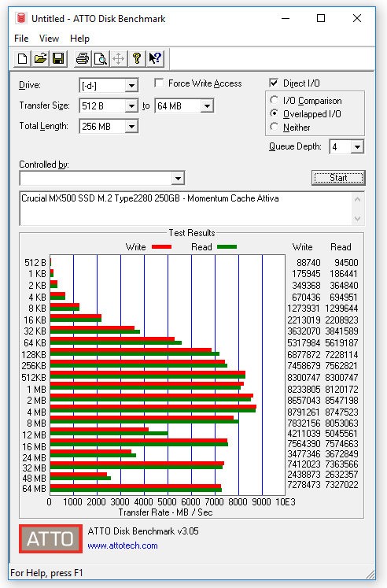The height and width of the screenshot is (588, 387).
Task: Open the Total Length dropdown
Action: tap(131, 127)
